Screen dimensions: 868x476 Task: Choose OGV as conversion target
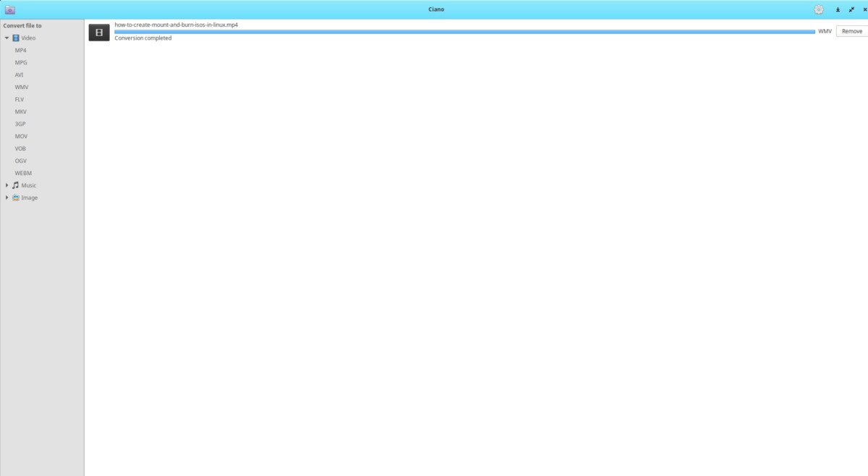click(x=20, y=161)
